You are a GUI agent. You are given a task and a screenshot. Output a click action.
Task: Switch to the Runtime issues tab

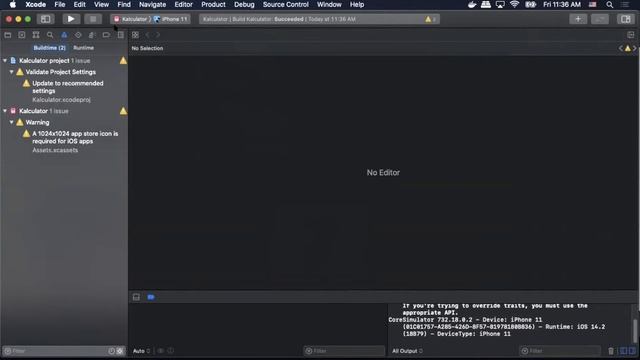click(84, 48)
